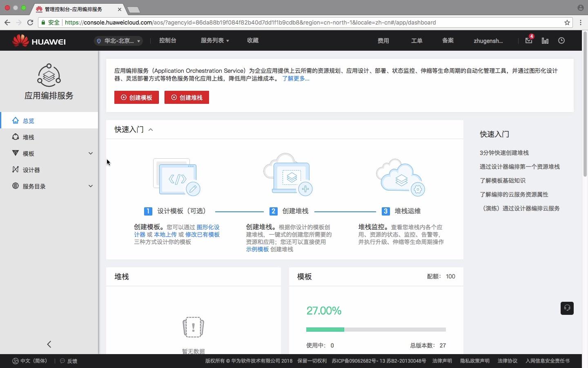Open 3分钟快速创建堆栈 guide link
Viewport: 588px width, 368px height.
pyautogui.click(x=504, y=153)
